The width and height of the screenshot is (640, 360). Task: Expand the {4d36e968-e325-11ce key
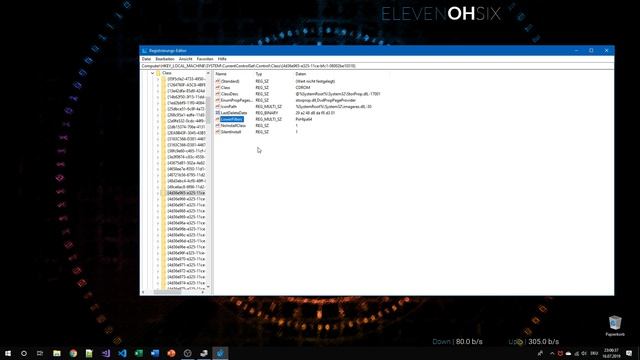coord(158,211)
